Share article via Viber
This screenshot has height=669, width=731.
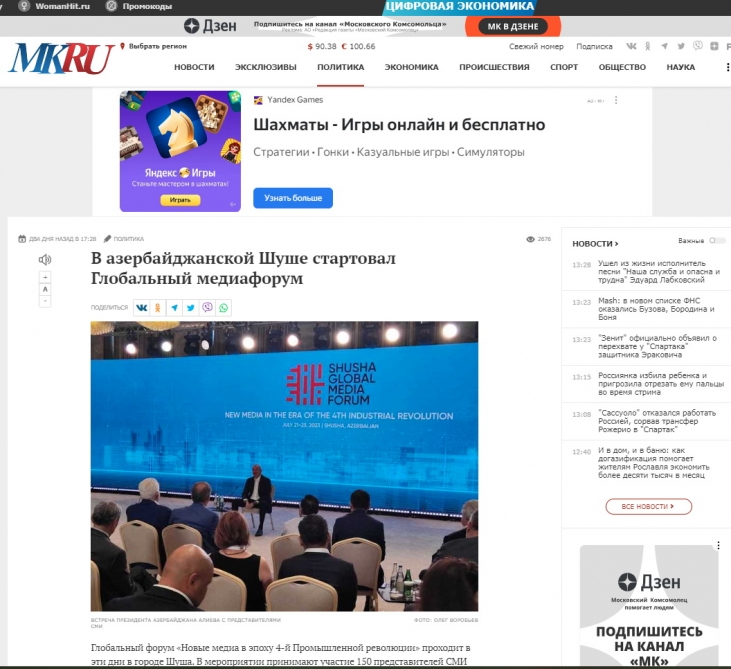(x=207, y=308)
